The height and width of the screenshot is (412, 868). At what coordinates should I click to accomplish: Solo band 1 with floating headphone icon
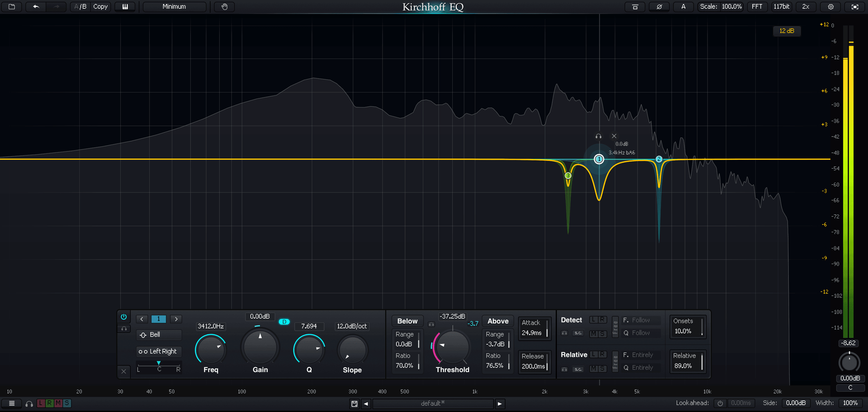(599, 136)
